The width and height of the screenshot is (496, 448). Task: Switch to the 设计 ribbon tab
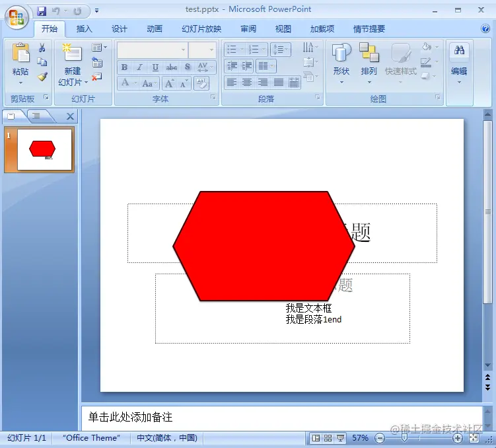[x=120, y=29]
